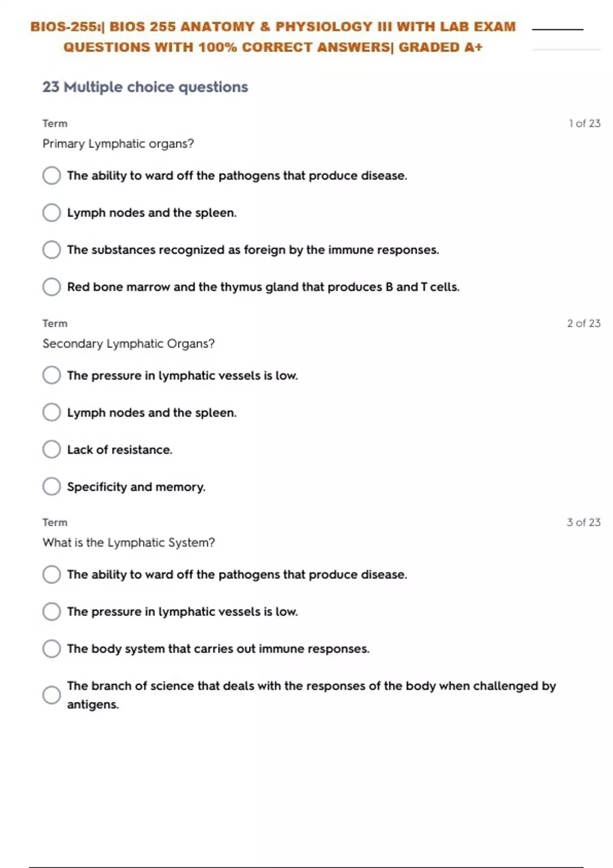Select "ability to ward off pathogens" under Lymphatic System question
This screenshot has height=868, width=613.
[x=52, y=574]
